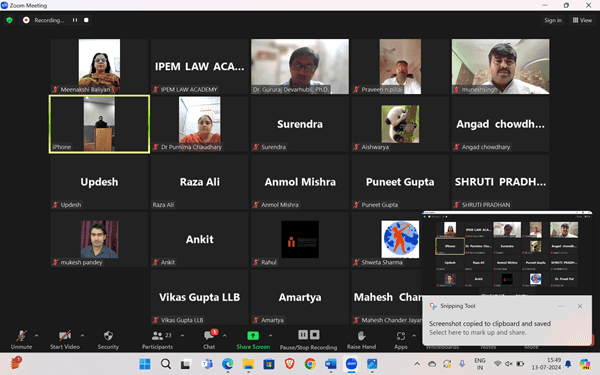
Task: Pause recording from top-left indicator
Action: pyautogui.click(x=75, y=20)
